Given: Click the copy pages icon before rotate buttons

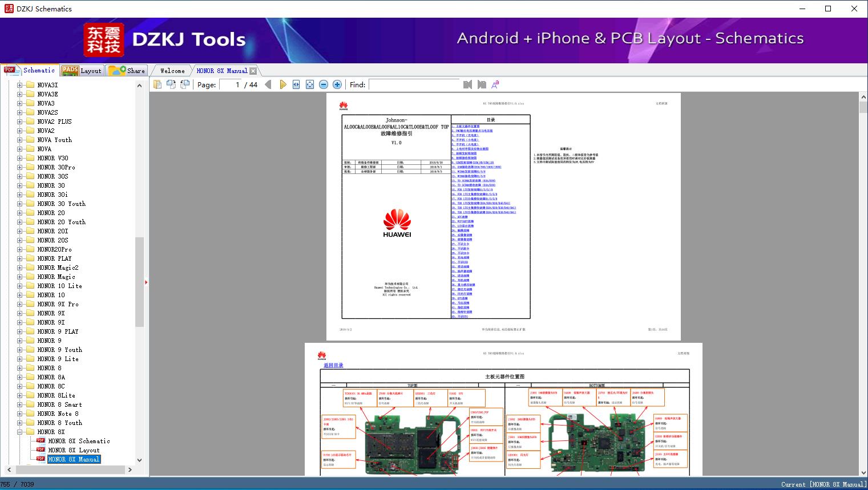Looking at the screenshot, I should pyautogui.click(x=157, y=84).
